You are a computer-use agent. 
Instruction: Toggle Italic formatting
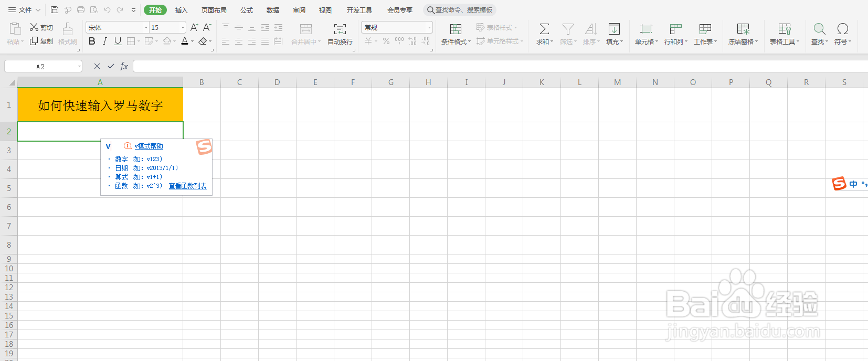[105, 41]
